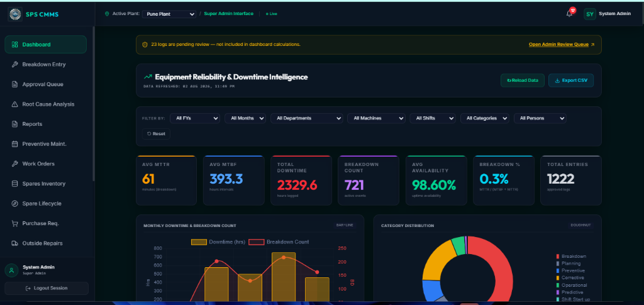Toggle the Breakdown Count chart legend
This screenshot has width=644, height=305.
[279, 241]
